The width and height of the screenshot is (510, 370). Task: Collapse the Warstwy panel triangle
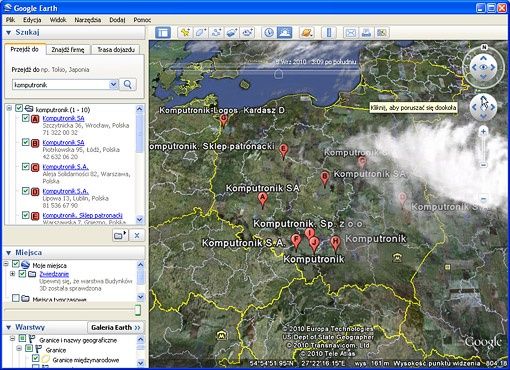pyautogui.click(x=9, y=328)
